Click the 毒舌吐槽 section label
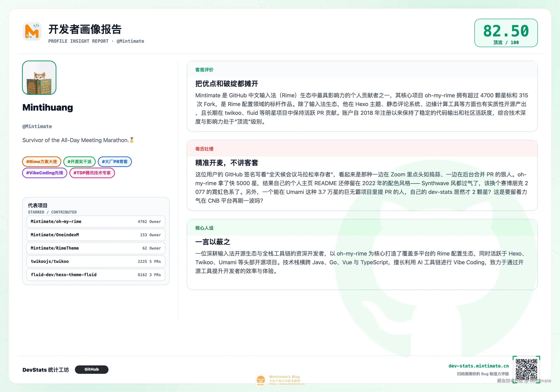The height and width of the screenshot is (392, 560). (x=204, y=149)
